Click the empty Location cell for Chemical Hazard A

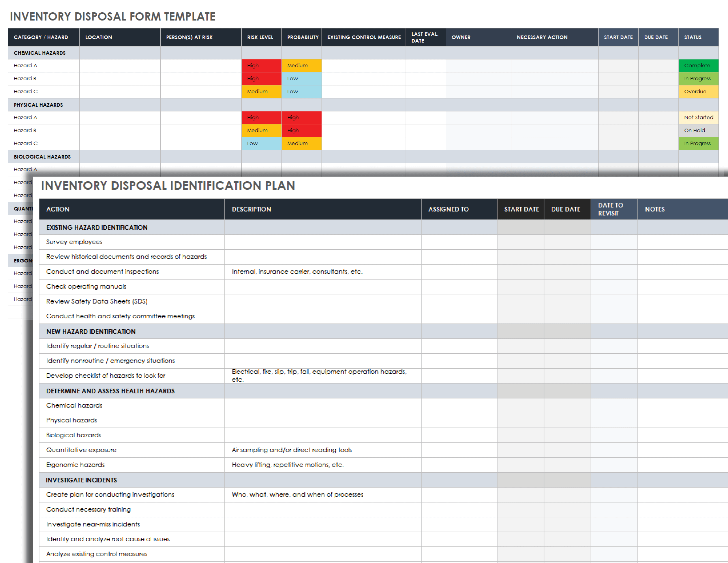[x=120, y=66]
